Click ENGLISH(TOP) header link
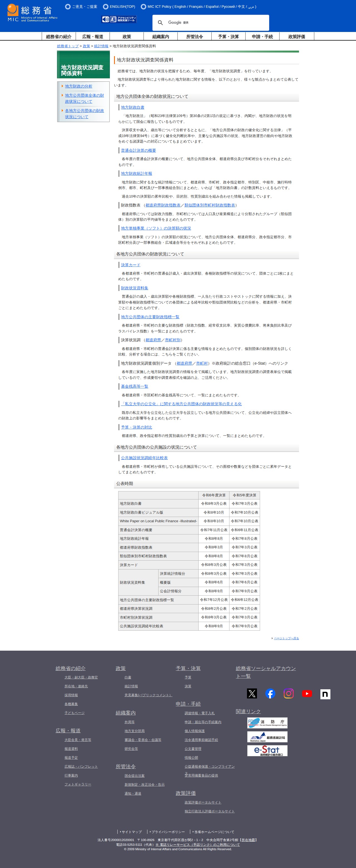The height and width of the screenshot is (868, 356). (119, 6)
